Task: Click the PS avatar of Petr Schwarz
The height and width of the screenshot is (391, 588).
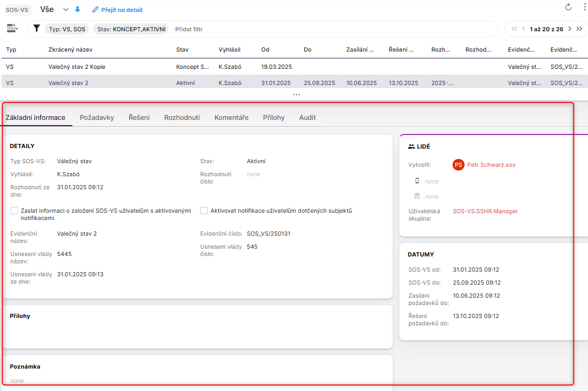Action: (x=458, y=165)
